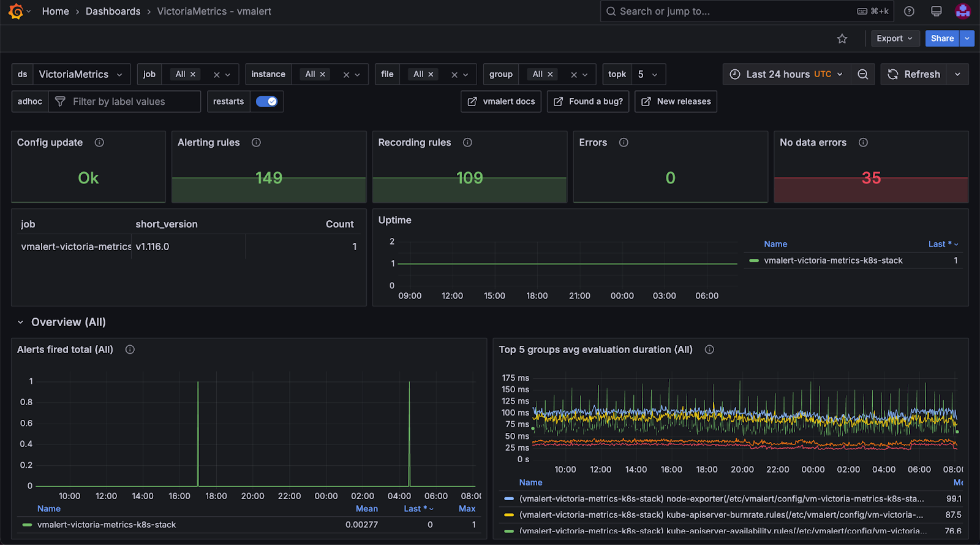Star this dashboard as favorite

[842, 39]
